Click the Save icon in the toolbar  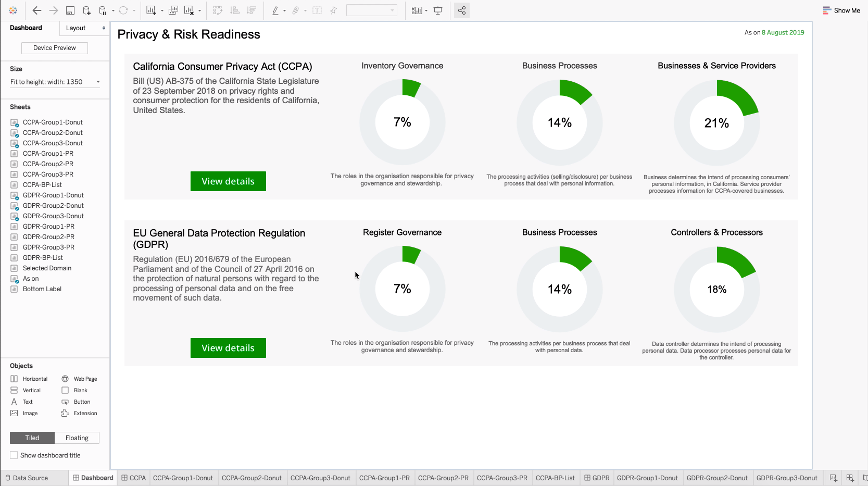(70, 10)
